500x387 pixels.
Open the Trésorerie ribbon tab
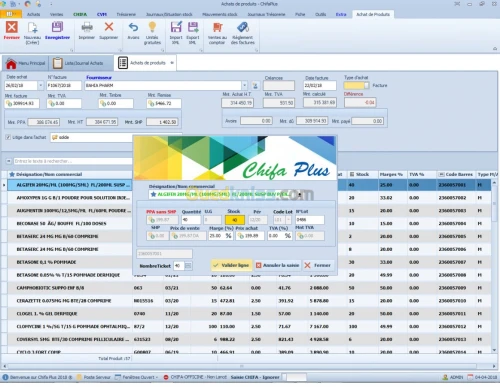(126, 14)
